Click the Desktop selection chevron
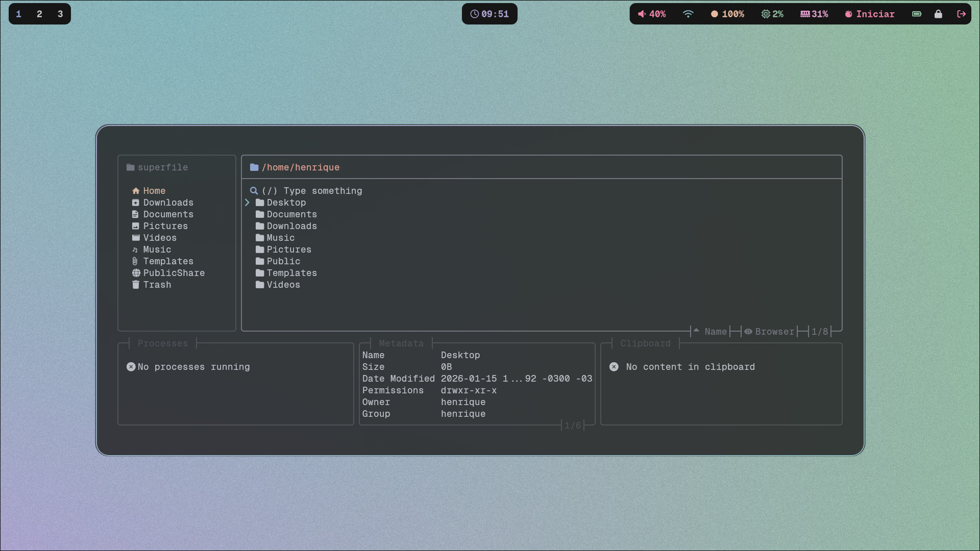The image size is (980, 551). [x=247, y=203]
